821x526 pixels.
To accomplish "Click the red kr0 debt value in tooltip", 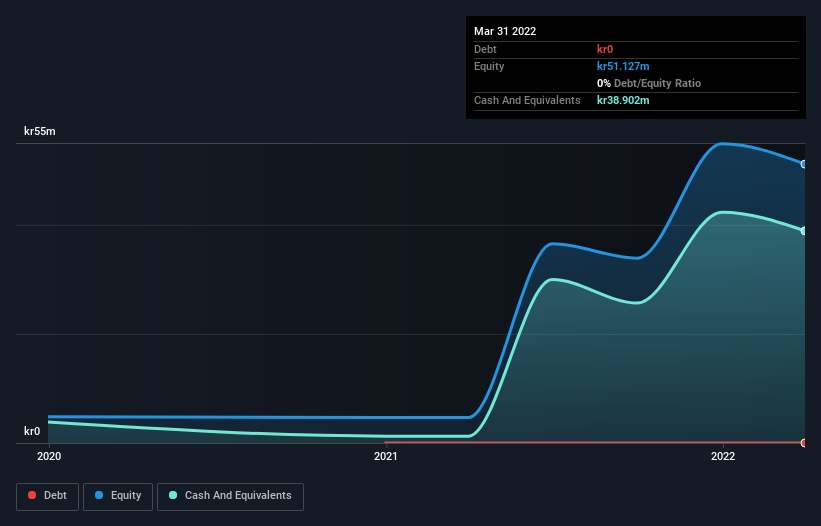I will (605, 49).
